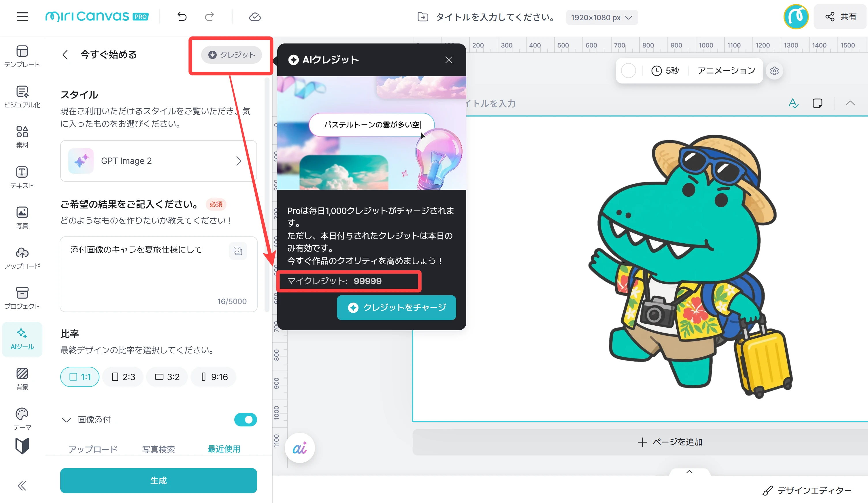
Task: Collapse the sidebar with double chevron
Action: (22, 485)
